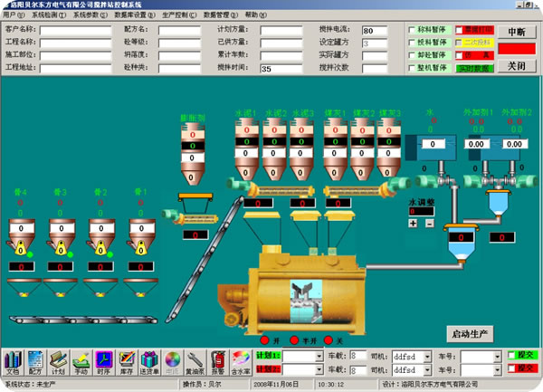Open the 帮助 menu
Screen dimensions: 543x392
tap(255, 14)
